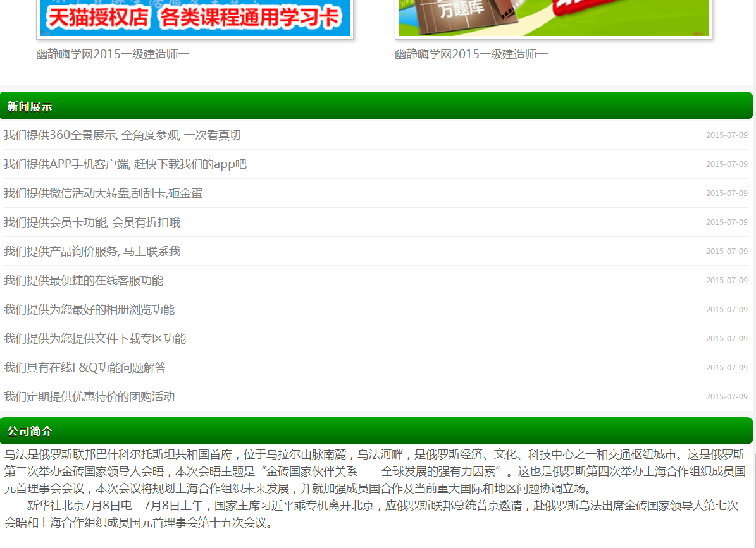The image size is (756, 548).
Task: Open news item 我们提供微信活动大转盘
Action: 103,193
